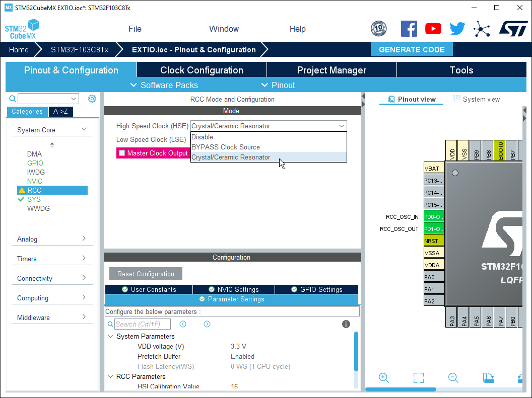532x398 pixels.
Task: Go to the previous parameter search result
Action: [183, 324]
